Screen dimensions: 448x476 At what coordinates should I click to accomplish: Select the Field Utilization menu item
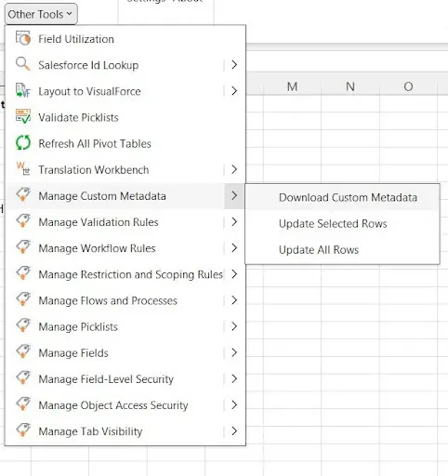pos(125,39)
